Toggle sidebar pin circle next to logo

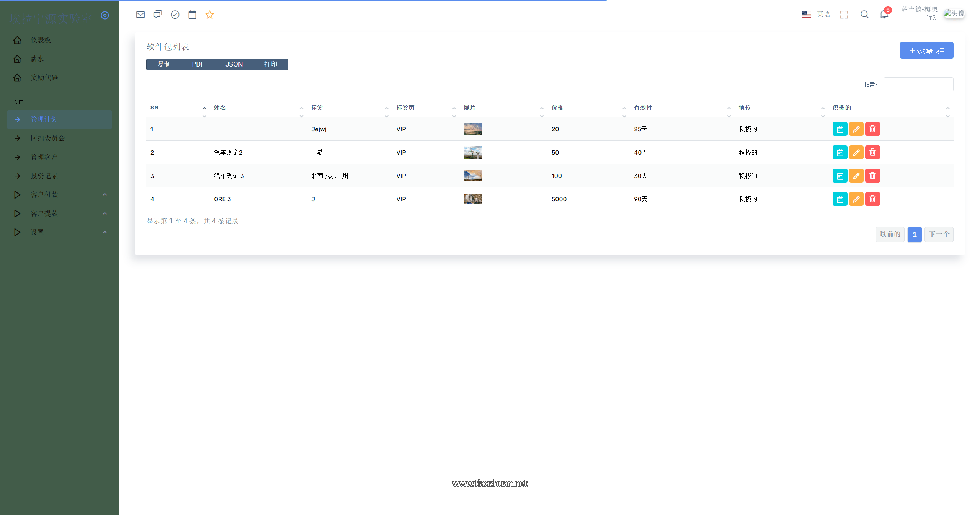click(x=105, y=15)
